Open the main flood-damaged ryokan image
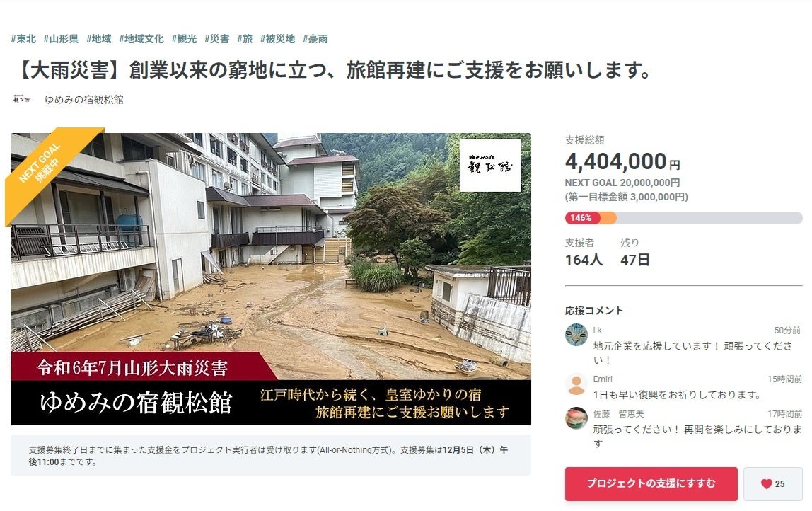This screenshot has width=812, height=511. click(x=271, y=279)
